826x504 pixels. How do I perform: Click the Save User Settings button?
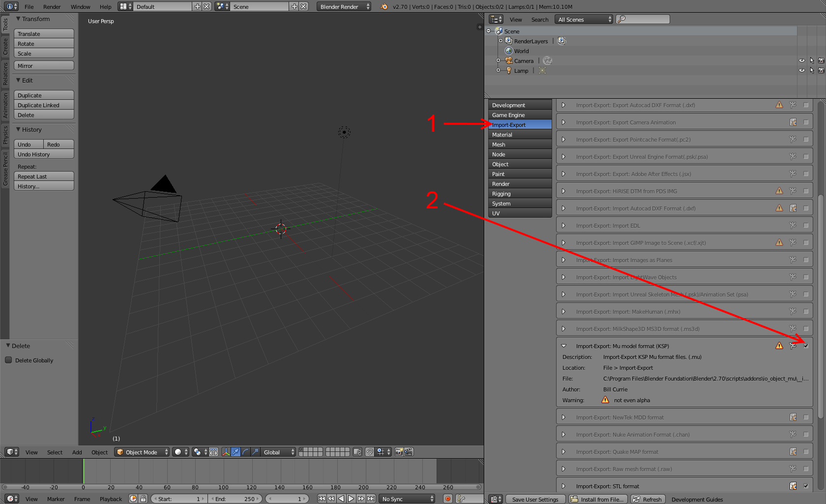click(x=535, y=499)
